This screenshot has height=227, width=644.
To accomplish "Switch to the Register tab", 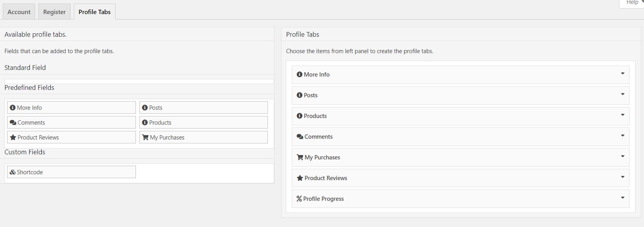I will click(x=54, y=12).
